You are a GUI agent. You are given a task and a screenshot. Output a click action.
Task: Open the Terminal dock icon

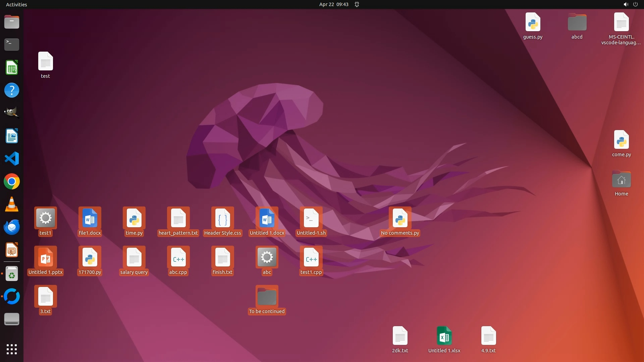pyautogui.click(x=12, y=44)
